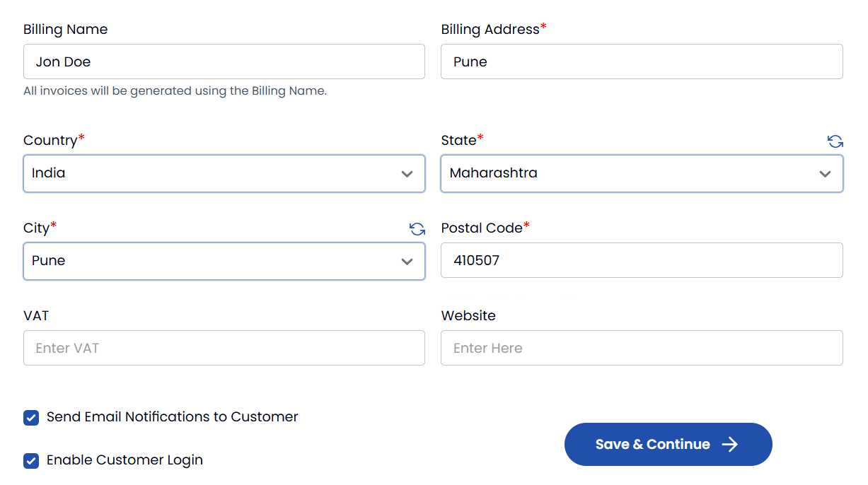The height and width of the screenshot is (485, 868).
Task: Disable the Enable Customer Login option
Action: click(30, 460)
